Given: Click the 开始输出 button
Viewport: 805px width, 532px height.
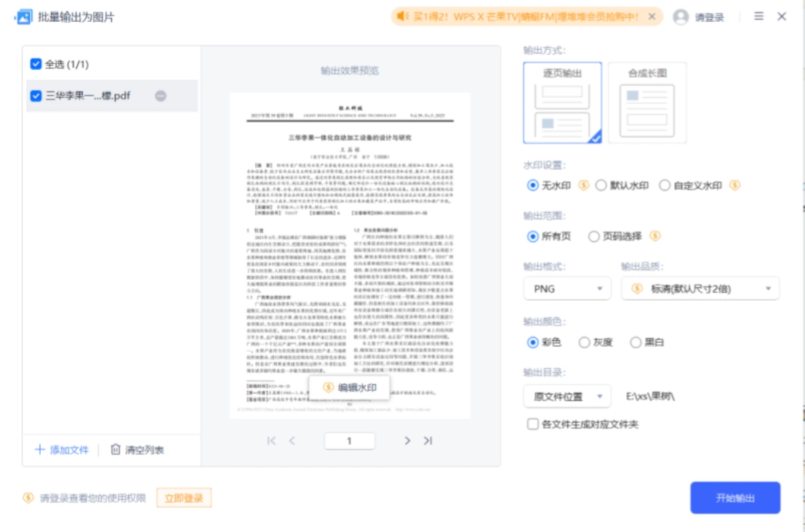Looking at the screenshot, I should (x=735, y=498).
